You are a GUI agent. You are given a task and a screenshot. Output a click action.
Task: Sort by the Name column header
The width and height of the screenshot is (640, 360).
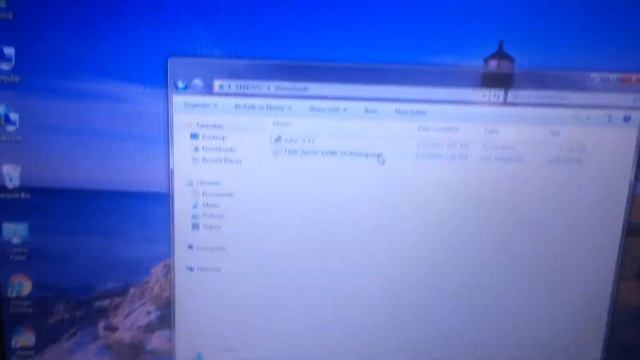coord(282,124)
